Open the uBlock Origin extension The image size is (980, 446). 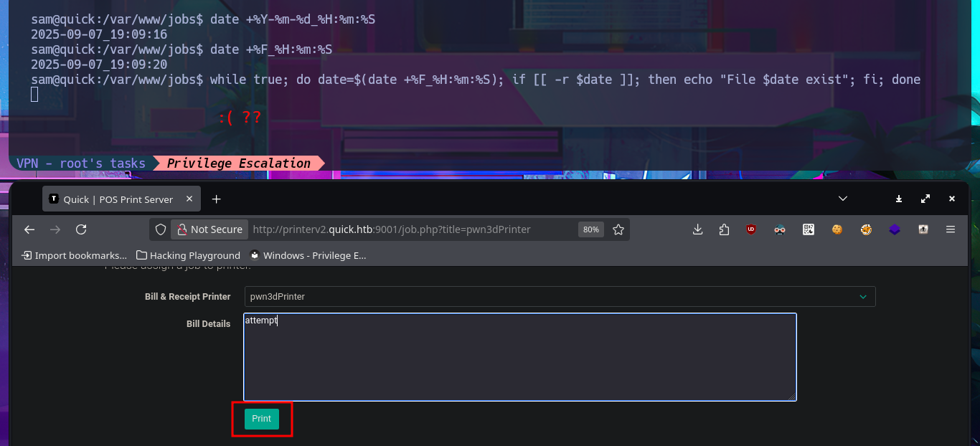[751, 229]
